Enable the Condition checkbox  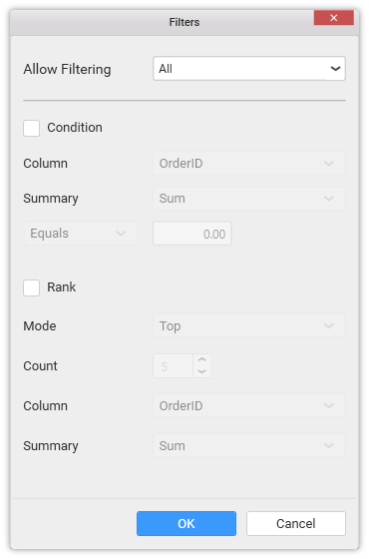coord(31,128)
